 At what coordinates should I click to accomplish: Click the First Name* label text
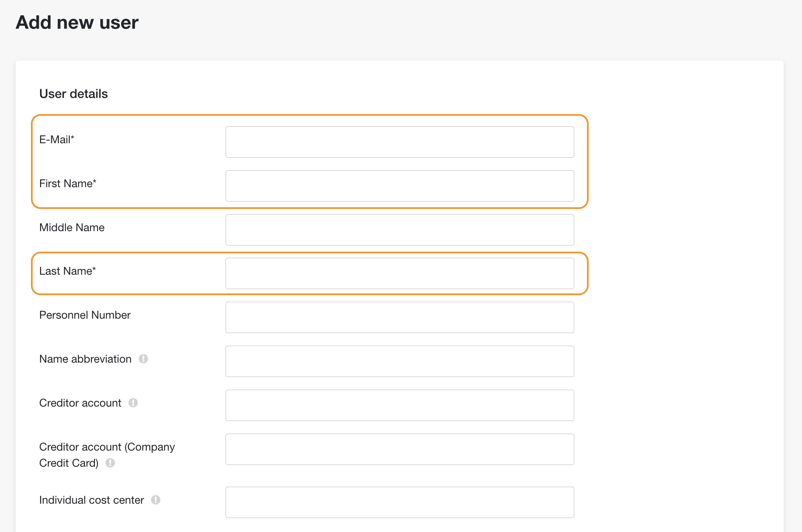67,183
